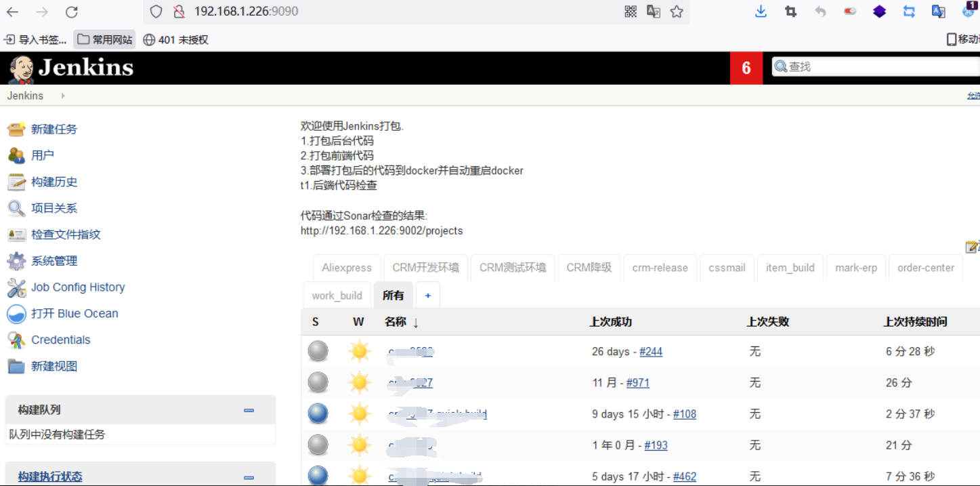Click the grey status ball in #193 row
This screenshot has width=980, height=486.
click(318, 445)
